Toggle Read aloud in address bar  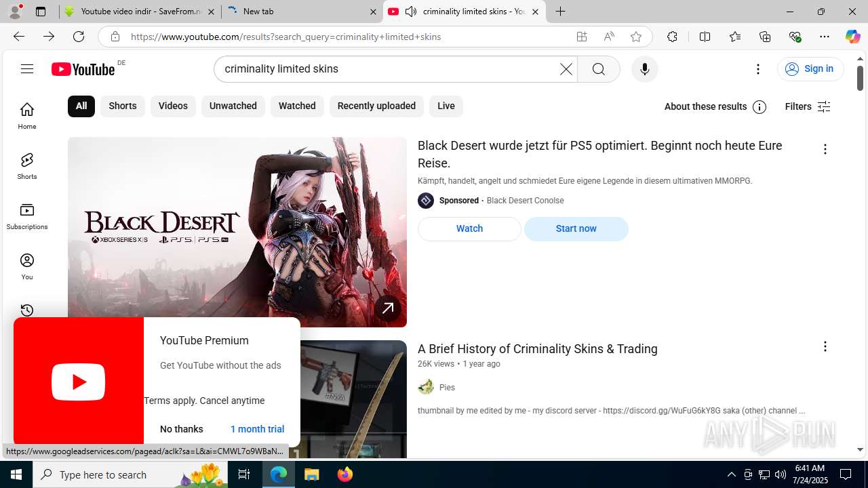click(x=609, y=37)
